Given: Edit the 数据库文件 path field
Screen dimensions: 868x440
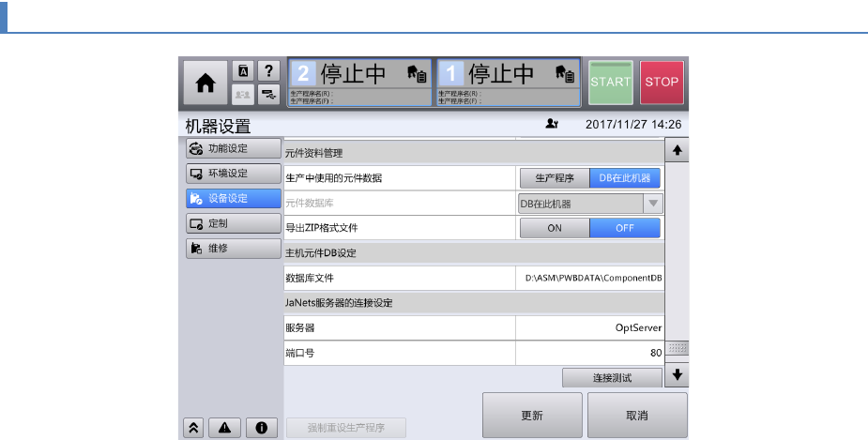Looking at the screenshot, I should (x=590, y=278).
